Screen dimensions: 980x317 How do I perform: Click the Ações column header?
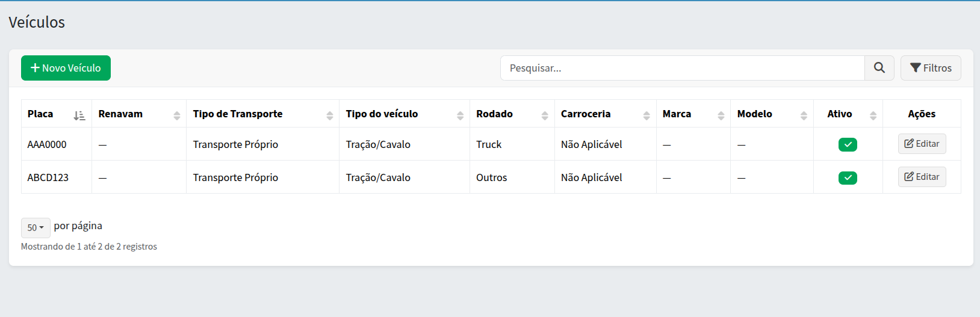coord(921,114)
